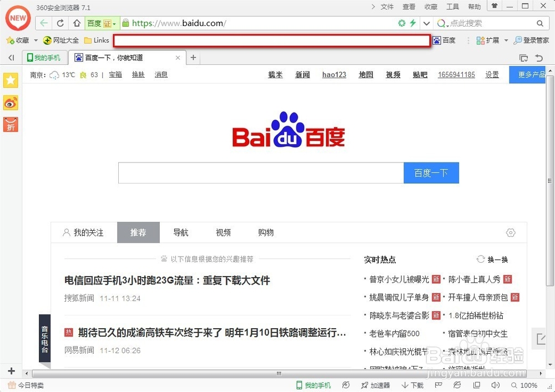Switch to 我的手机 tab

tap(44, 58)
